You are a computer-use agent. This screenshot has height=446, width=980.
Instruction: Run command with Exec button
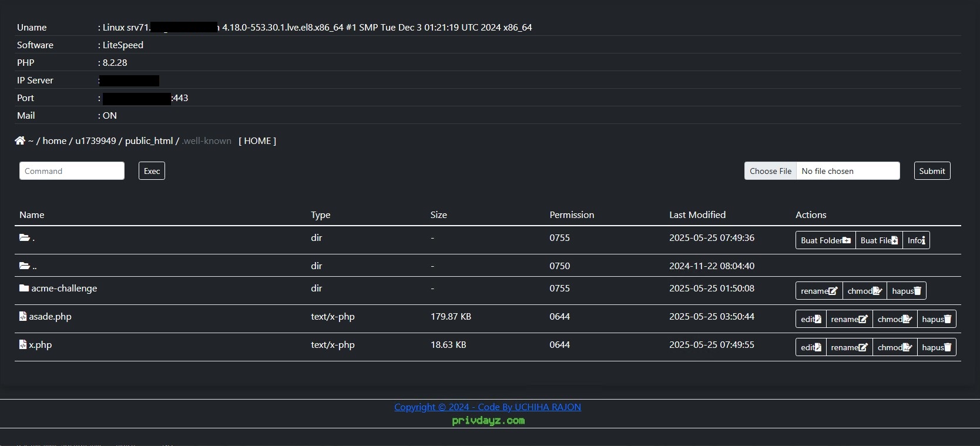point(152,171)
